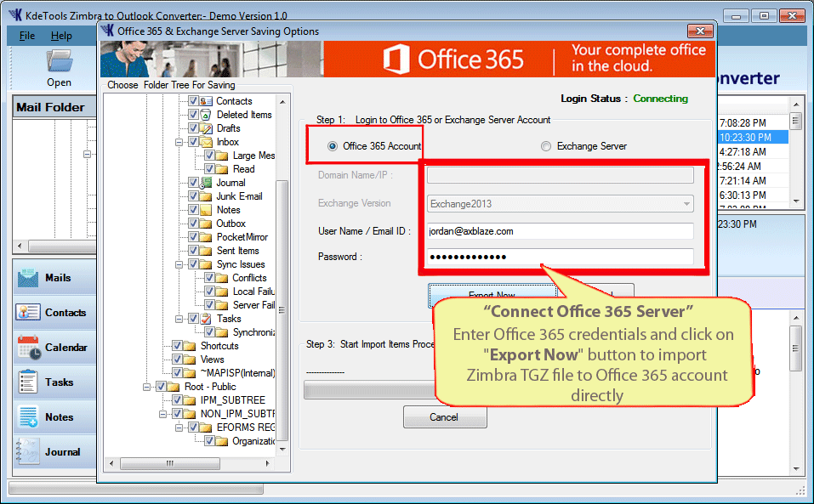
Task: Click the Open folder icon in toolbar
Action: click(60, 61)
